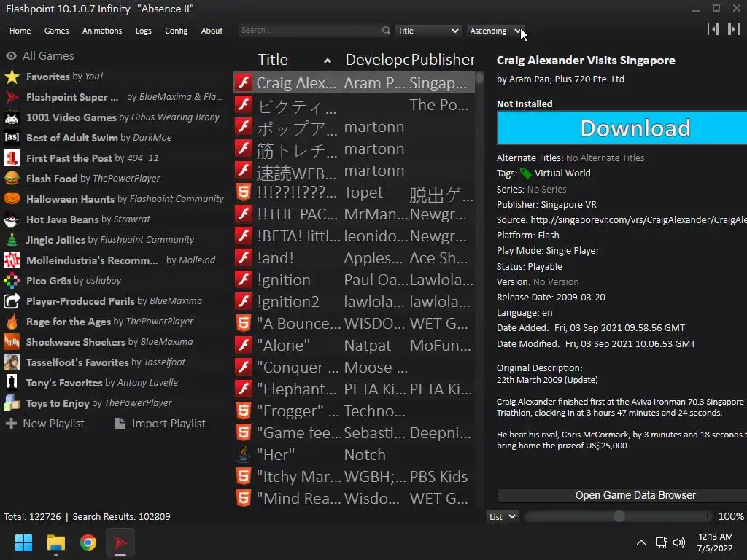
Task: Click the Hot Java Beans cup icon
Action: (x=12, y=219)
